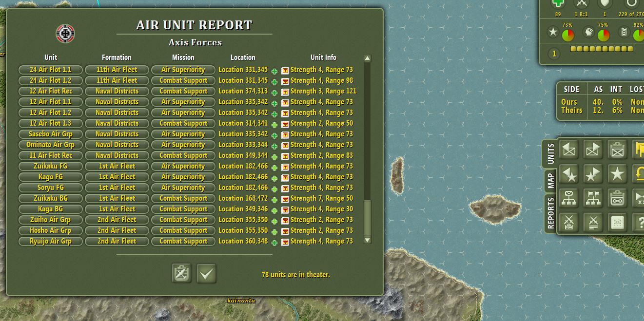Switch to the REPORTS tab
Viewport: 644px width, 321px height.
(550, 213)
